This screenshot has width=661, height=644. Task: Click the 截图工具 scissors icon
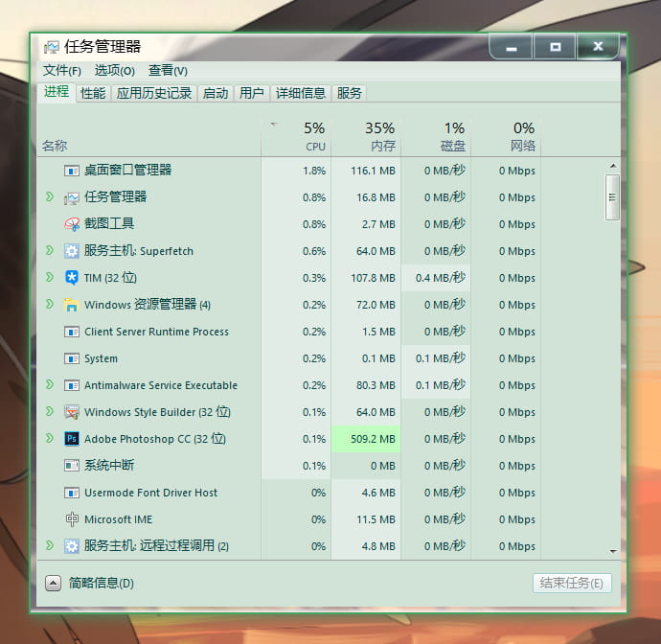point(72,224)
